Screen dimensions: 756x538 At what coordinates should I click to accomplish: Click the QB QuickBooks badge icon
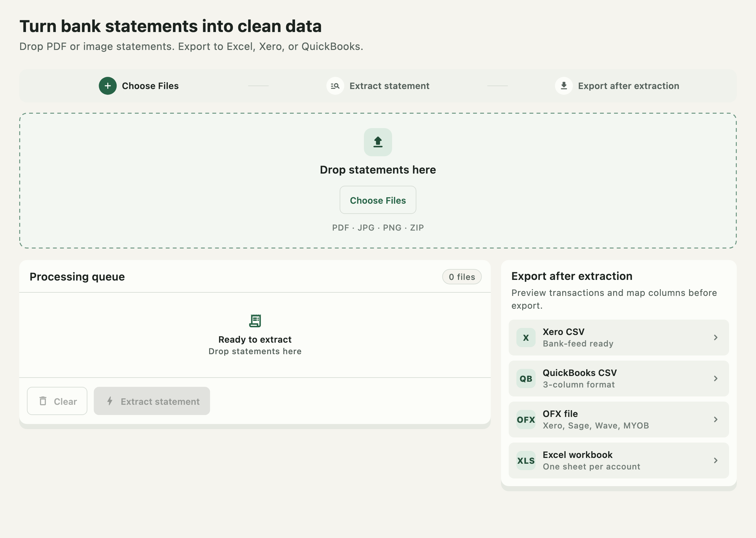coord(526,379)
